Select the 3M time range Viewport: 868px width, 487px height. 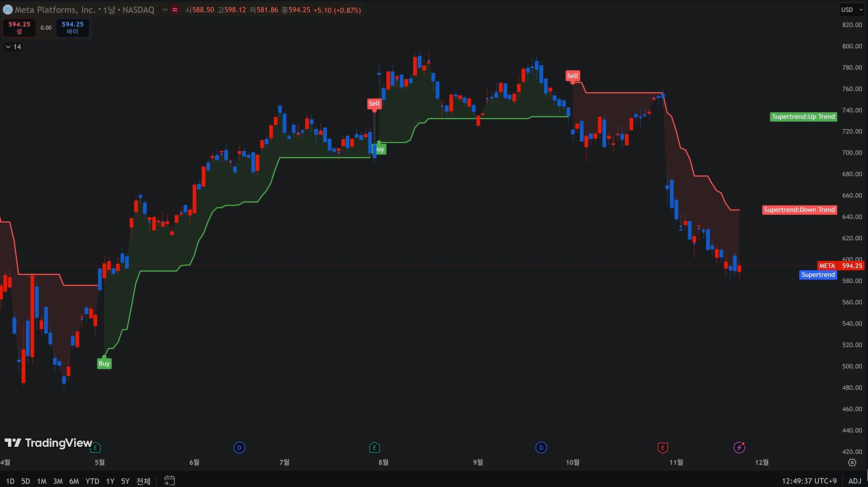pyautogui.click(x=58, y=481)
